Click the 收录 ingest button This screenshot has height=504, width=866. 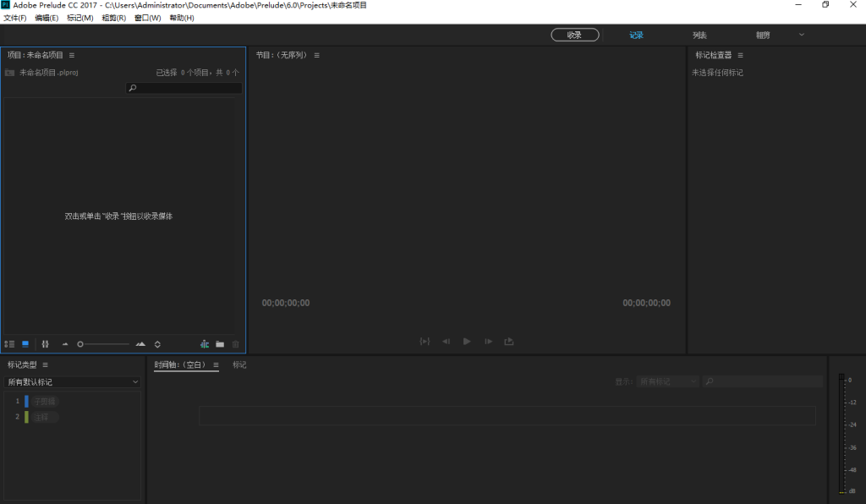pos(574,35)
